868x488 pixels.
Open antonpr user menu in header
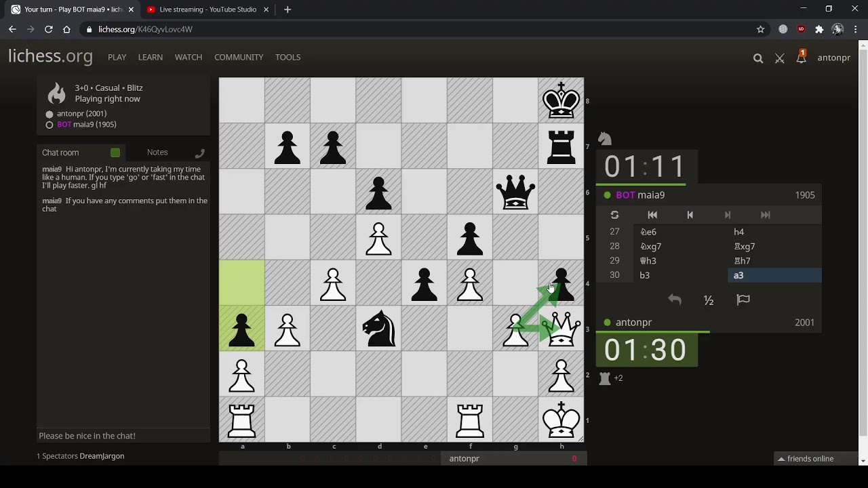(833, 58)
